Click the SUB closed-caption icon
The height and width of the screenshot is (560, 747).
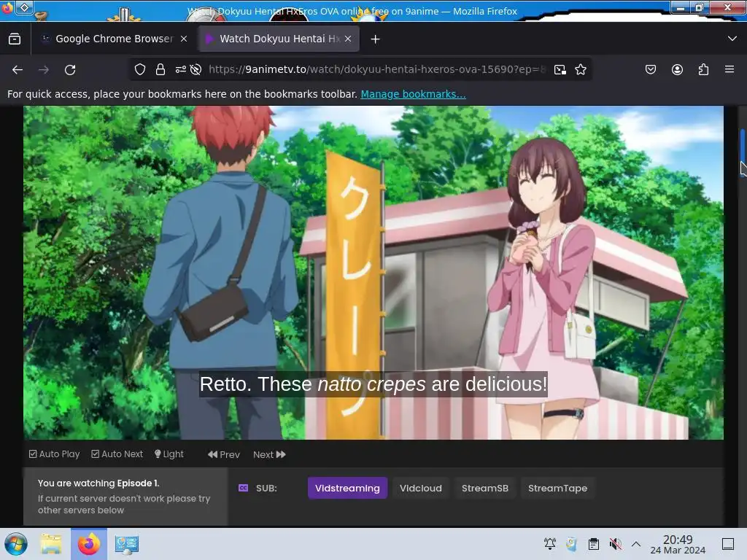[x=244, y=488]
